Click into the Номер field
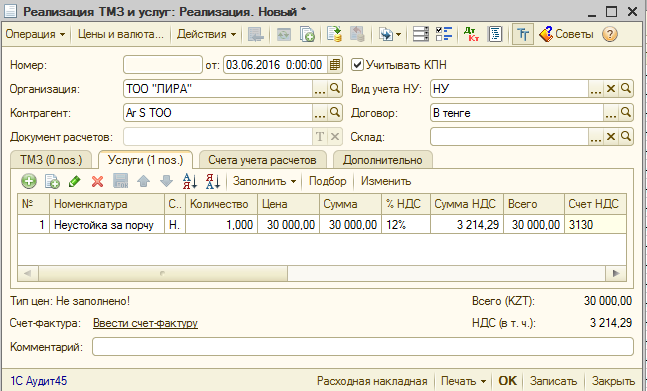 [163, 65]
